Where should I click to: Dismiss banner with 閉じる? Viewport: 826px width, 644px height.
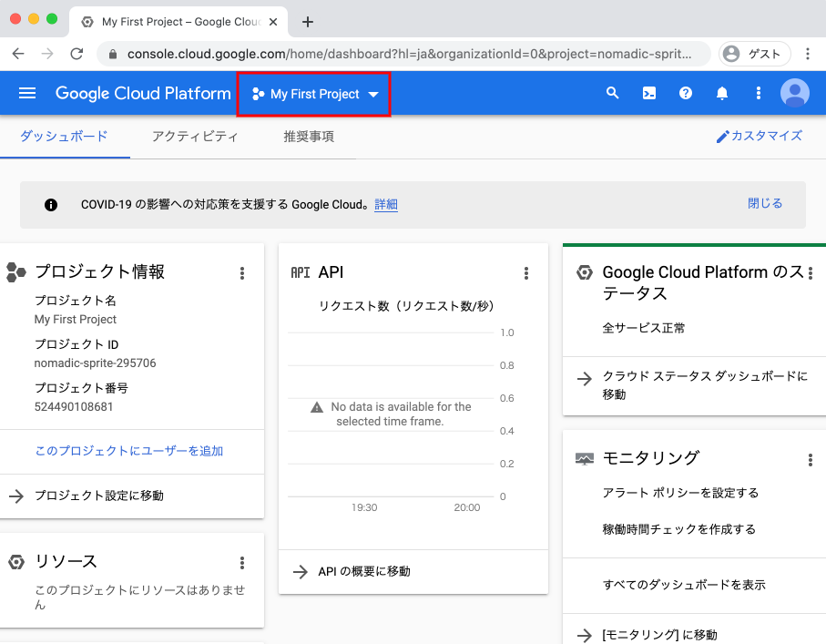(x=765, y=203)
